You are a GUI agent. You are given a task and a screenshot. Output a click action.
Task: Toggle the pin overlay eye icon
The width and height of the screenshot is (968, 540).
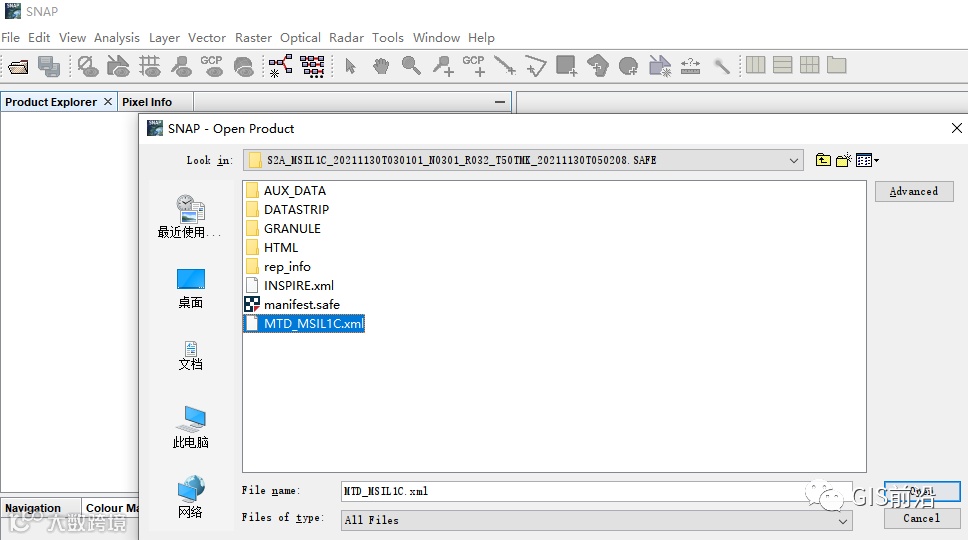[182, 66]
